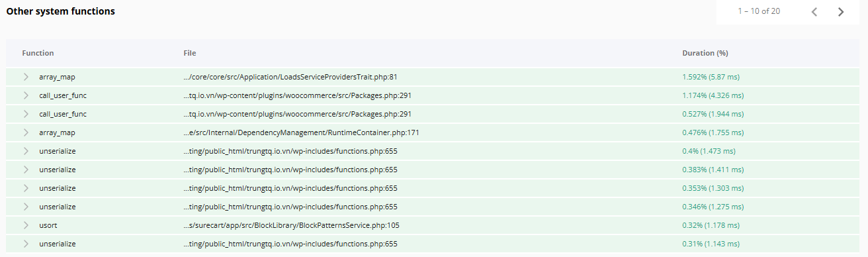This screenshot has width=868, height=257.
Task: Select file path RuntimeContainer.php:171
Action: point(301,132)
